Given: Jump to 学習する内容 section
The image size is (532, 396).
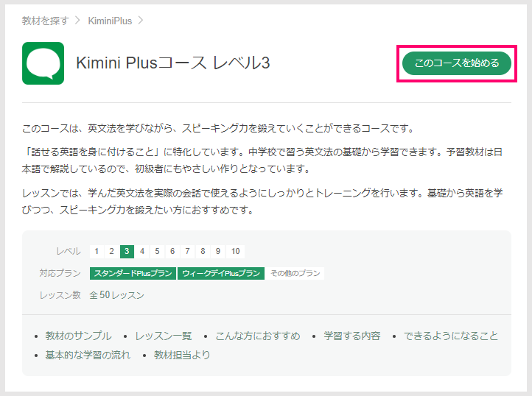Looking at the screenshot, I should click(351, 336).
